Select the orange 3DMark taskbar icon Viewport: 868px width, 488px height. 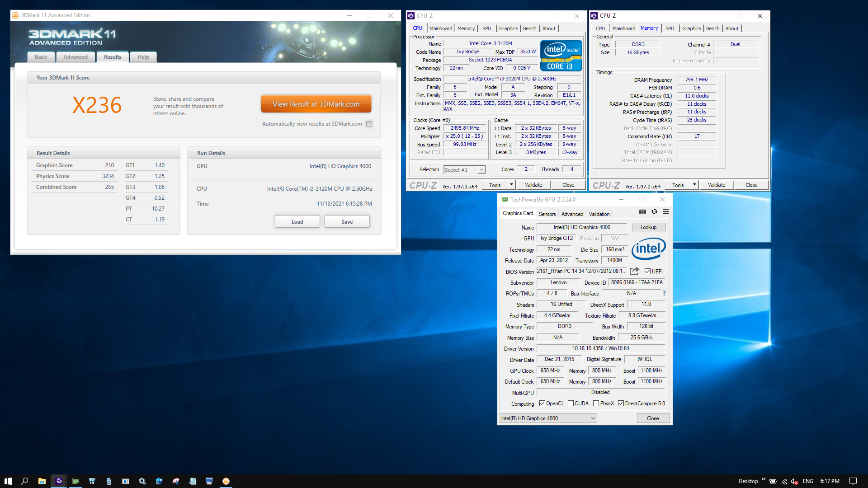tap(226, 481)
